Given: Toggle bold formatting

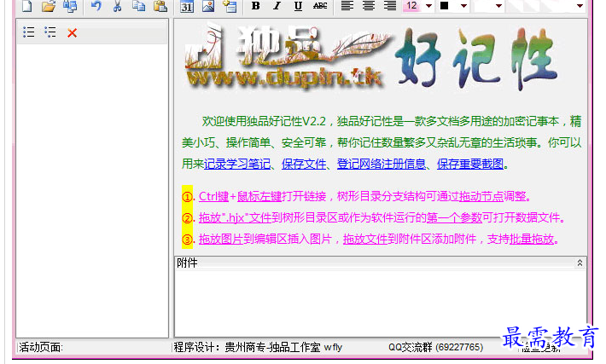Looking at the screenshot, I should [x=255, y=6].
